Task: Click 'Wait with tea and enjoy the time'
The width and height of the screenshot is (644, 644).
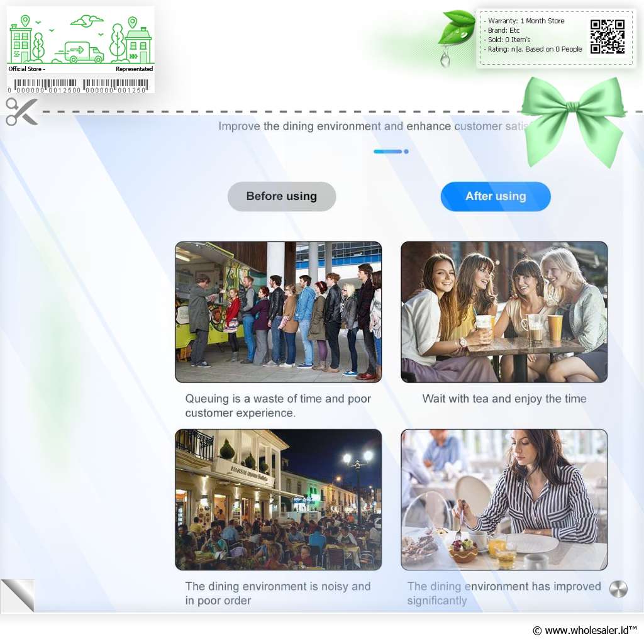Action: point(504,399)
